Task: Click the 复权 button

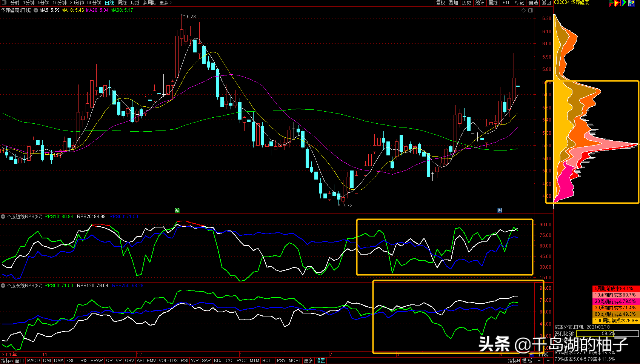Action: click(440, 3)
